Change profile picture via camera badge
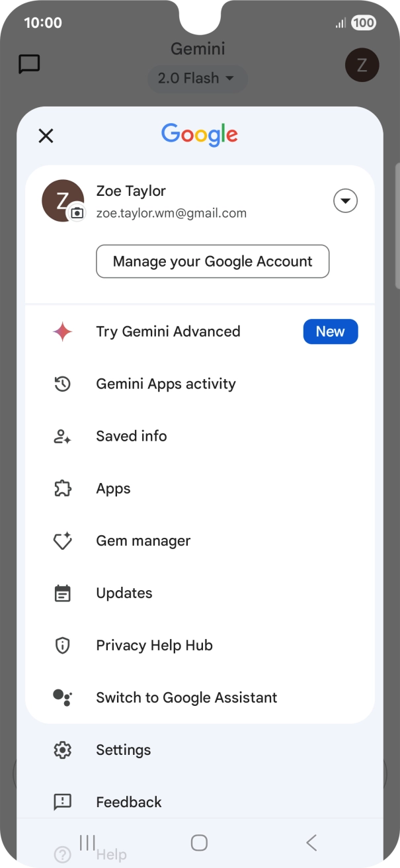This screenshot has width=400, height=868. 77,212
